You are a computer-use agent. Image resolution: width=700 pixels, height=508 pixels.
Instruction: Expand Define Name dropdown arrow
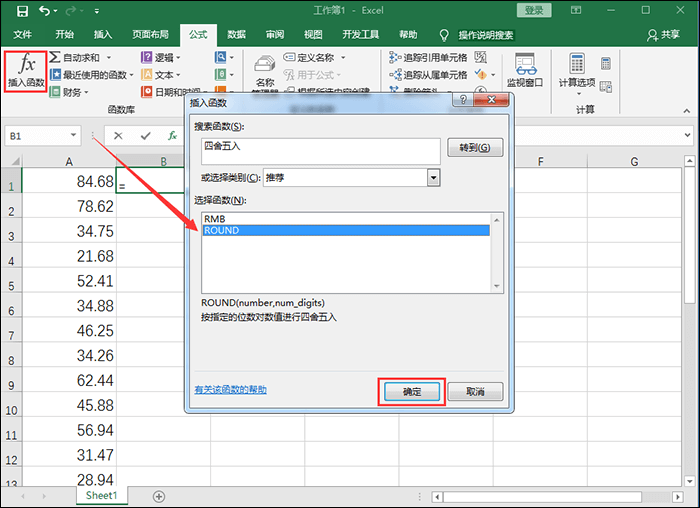coord(343,58)
